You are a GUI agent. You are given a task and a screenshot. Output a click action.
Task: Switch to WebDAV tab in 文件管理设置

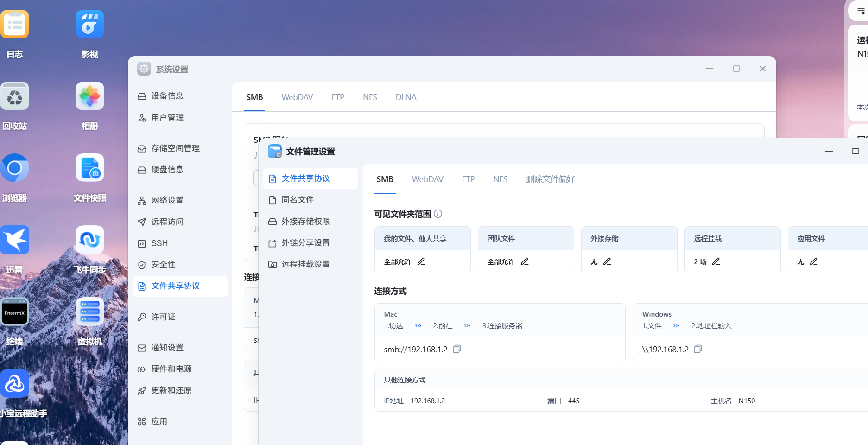[x=428, y=179]
